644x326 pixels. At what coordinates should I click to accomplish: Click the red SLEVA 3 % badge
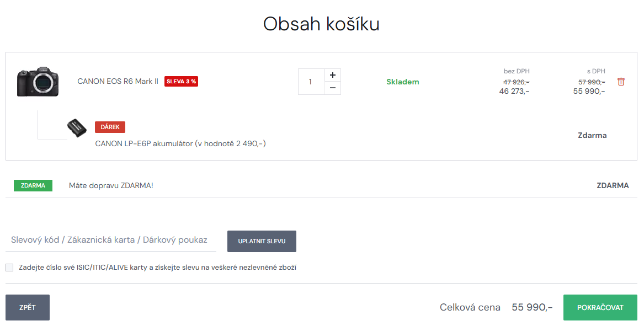[181, 82]
